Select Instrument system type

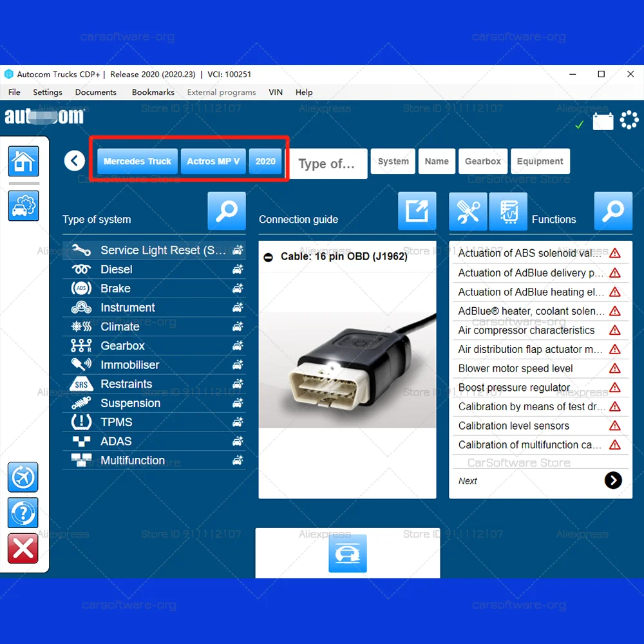(154, 307)
